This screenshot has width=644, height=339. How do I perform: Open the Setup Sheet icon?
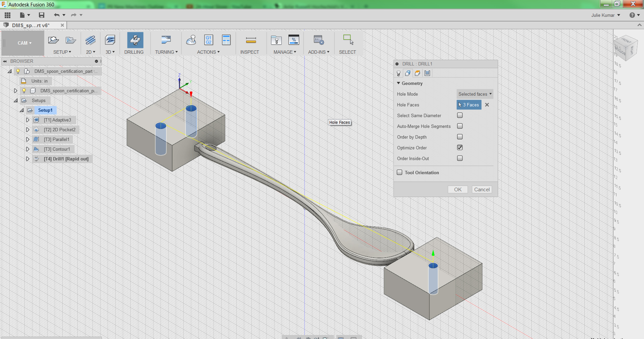pos(226,40)
